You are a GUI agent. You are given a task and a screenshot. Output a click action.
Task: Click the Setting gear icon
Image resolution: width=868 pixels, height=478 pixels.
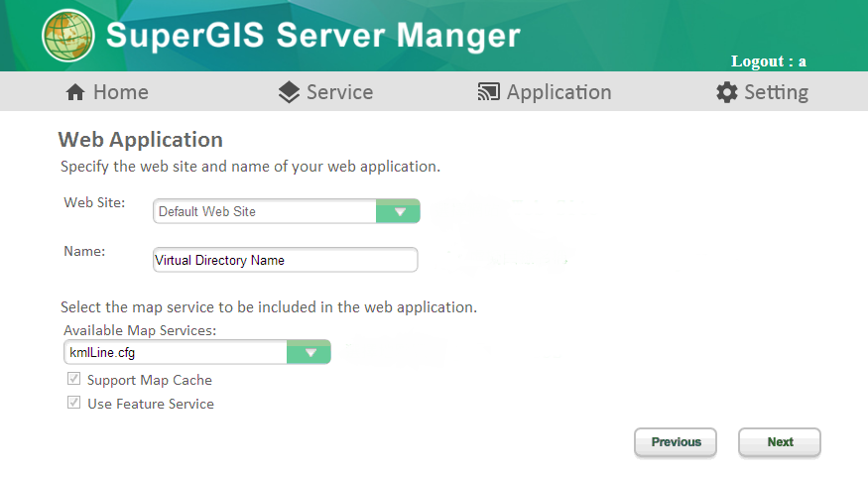[x=727, y=92]
